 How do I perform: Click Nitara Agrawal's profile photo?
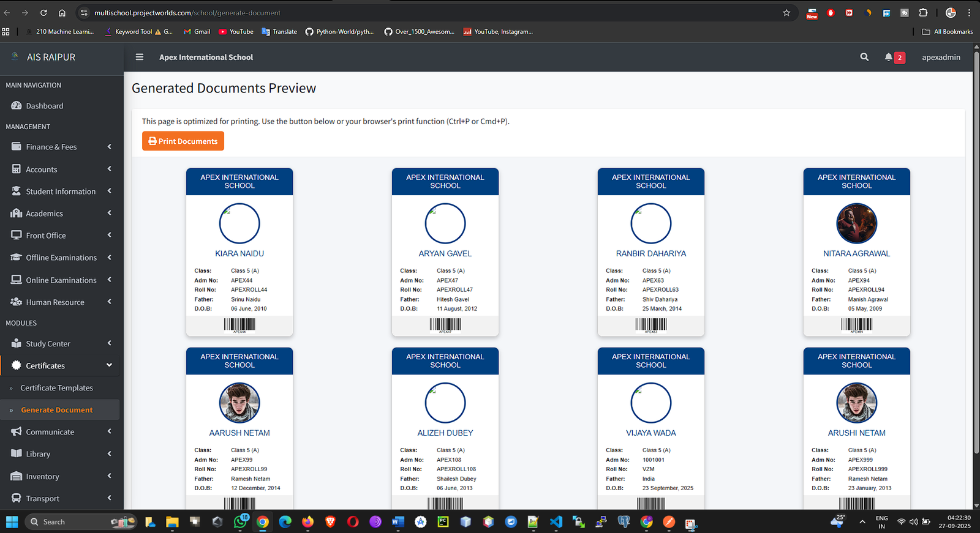click(x=856, y=224)
